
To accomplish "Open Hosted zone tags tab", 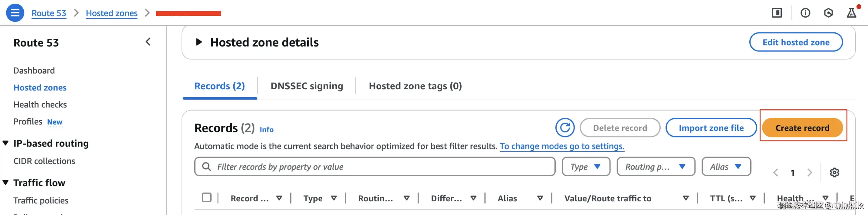I will tap(415, 86).
